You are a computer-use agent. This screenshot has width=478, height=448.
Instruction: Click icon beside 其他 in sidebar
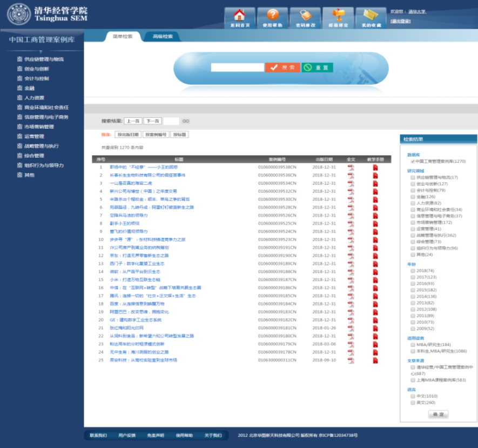pyautogui.click(x=20, y=175)
